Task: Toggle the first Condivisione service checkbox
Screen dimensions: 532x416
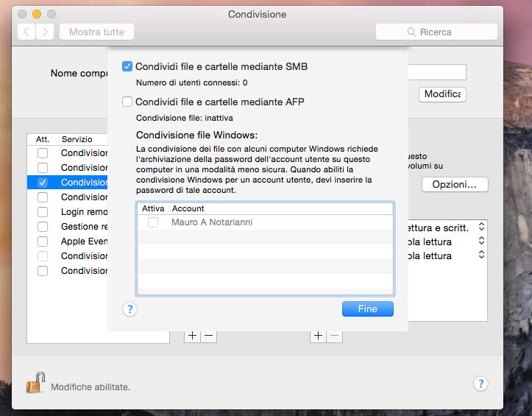Action: pos(43,153)
